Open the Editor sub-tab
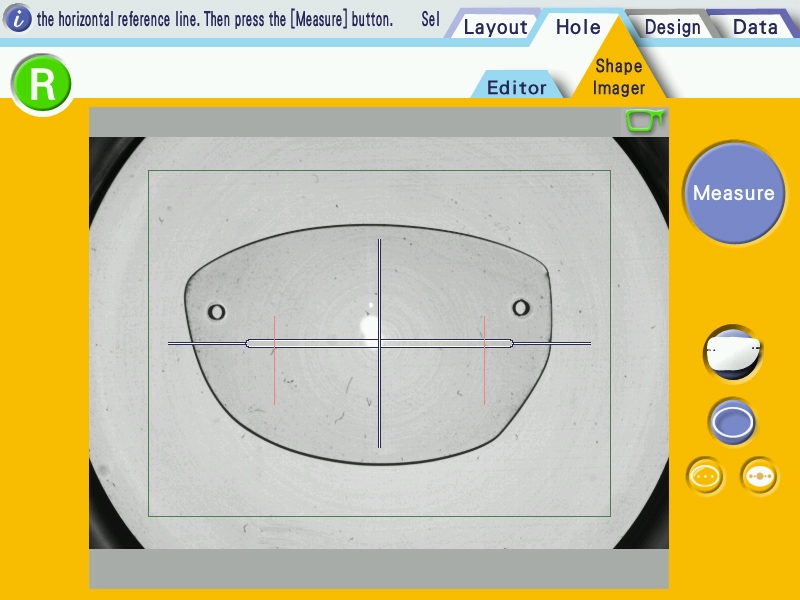The height and width of the screenshot is (600, 800). click(516, 87)
